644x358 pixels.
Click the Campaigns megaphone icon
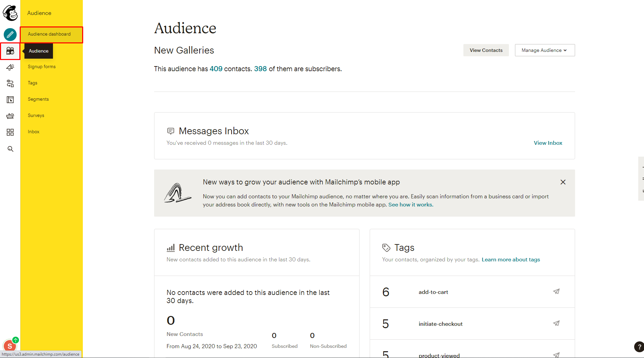10,67
